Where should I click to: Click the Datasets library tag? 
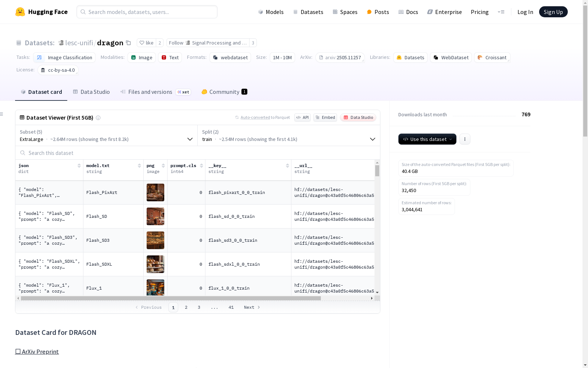point(410,57)
